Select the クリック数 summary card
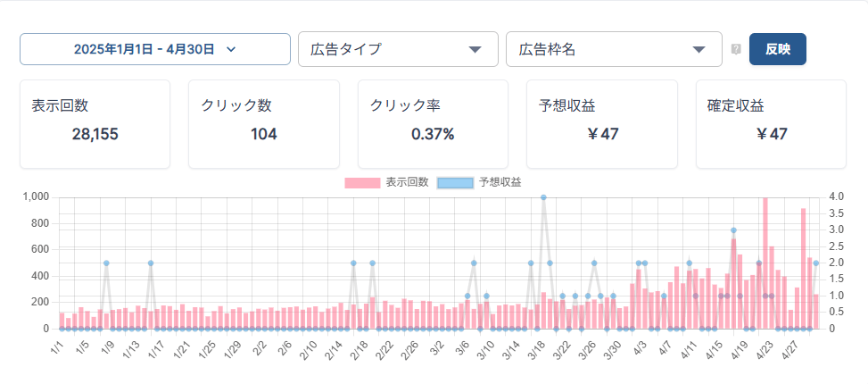 (x=263, y=124)
